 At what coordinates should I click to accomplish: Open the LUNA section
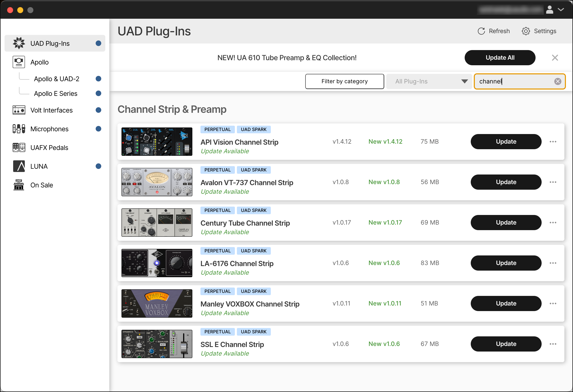[x=39, y=166]
